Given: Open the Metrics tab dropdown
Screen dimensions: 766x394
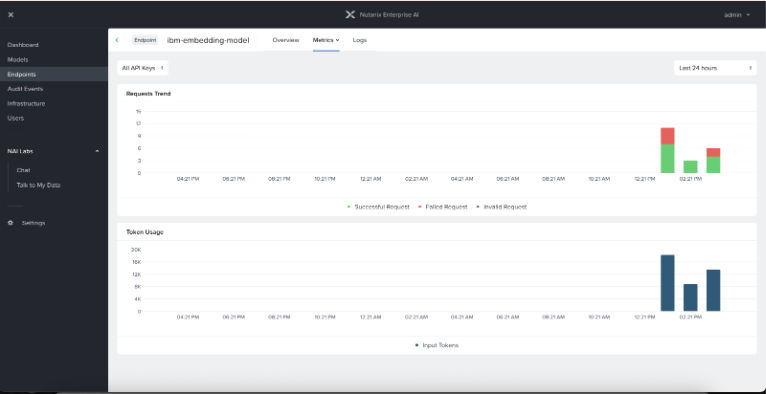Looking at the screenshot, I should pyautogui.click(x=326, y=40).
